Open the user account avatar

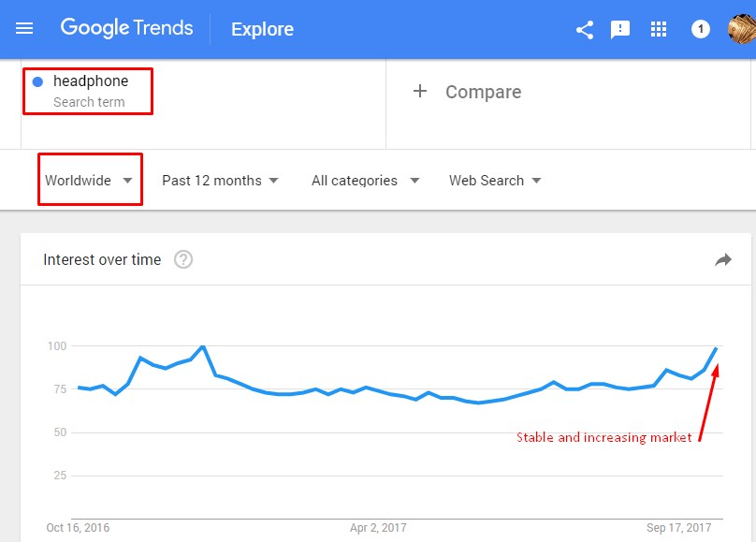coord(742,28)
